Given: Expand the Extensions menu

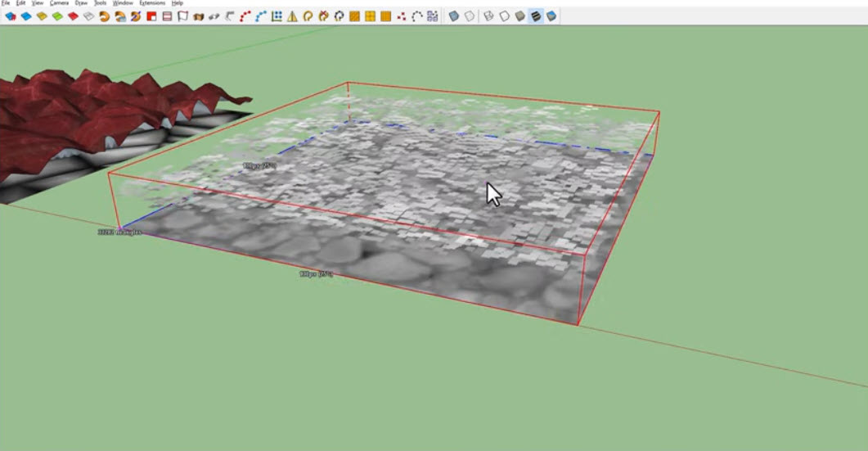Looking at the screenshot, I should 152,3.
